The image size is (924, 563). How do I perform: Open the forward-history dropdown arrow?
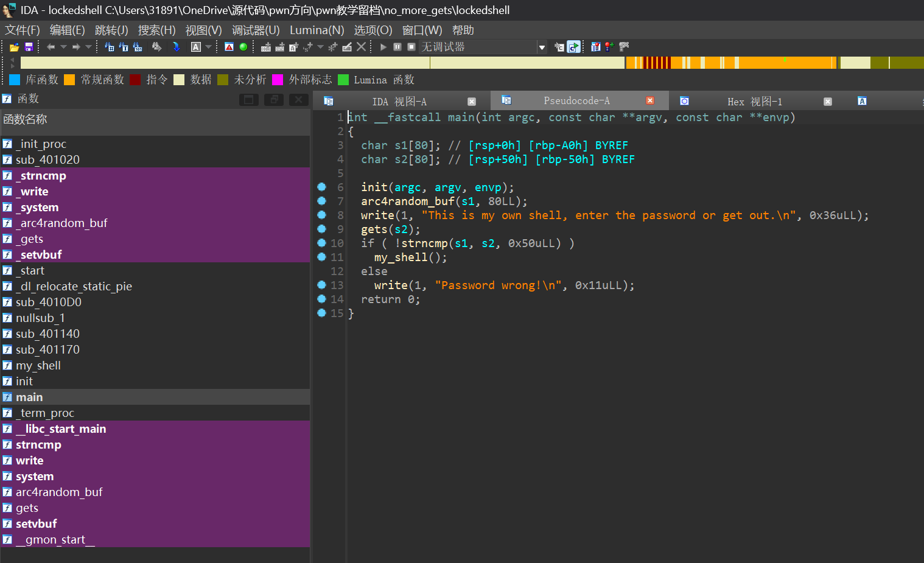click(x=89, y=47)
